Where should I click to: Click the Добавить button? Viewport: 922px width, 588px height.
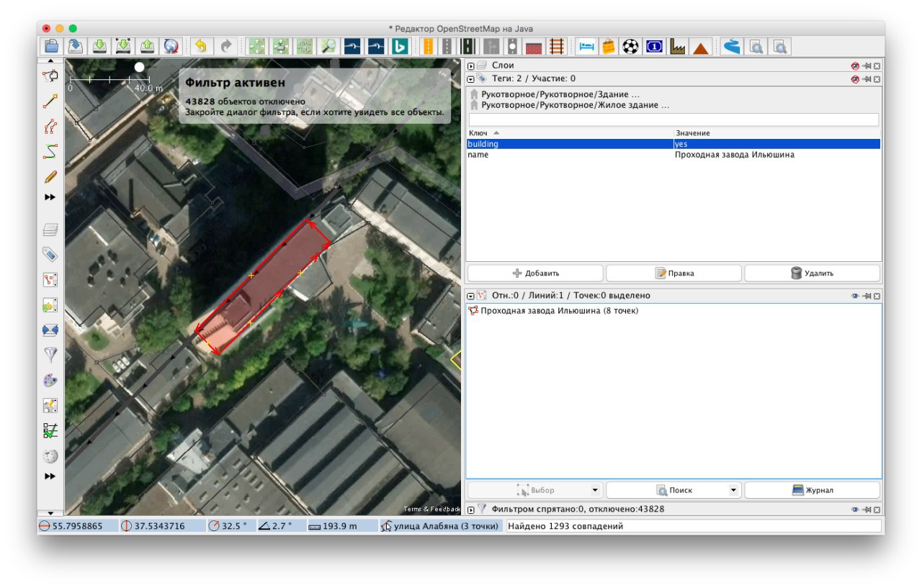tap(535, 273)
